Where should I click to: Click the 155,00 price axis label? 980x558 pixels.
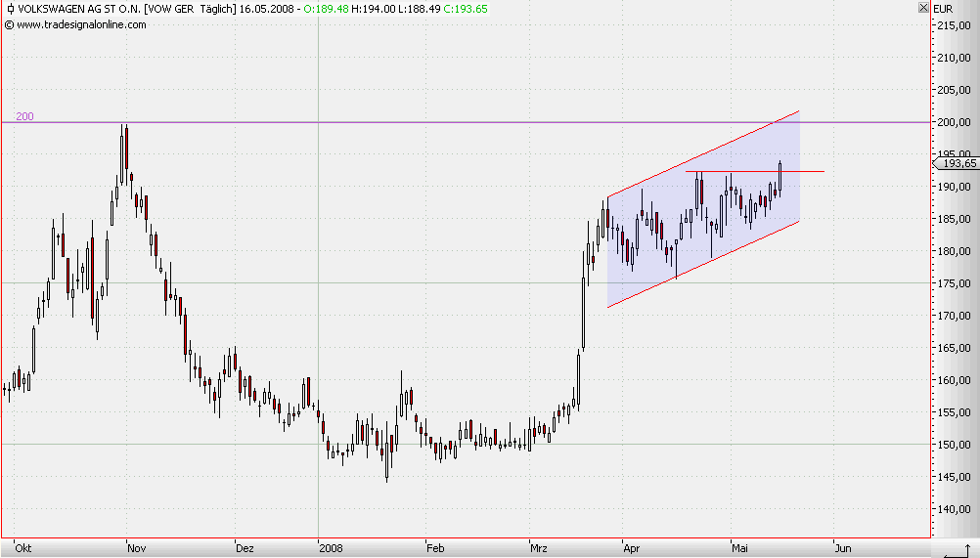[x=954, y=412]
